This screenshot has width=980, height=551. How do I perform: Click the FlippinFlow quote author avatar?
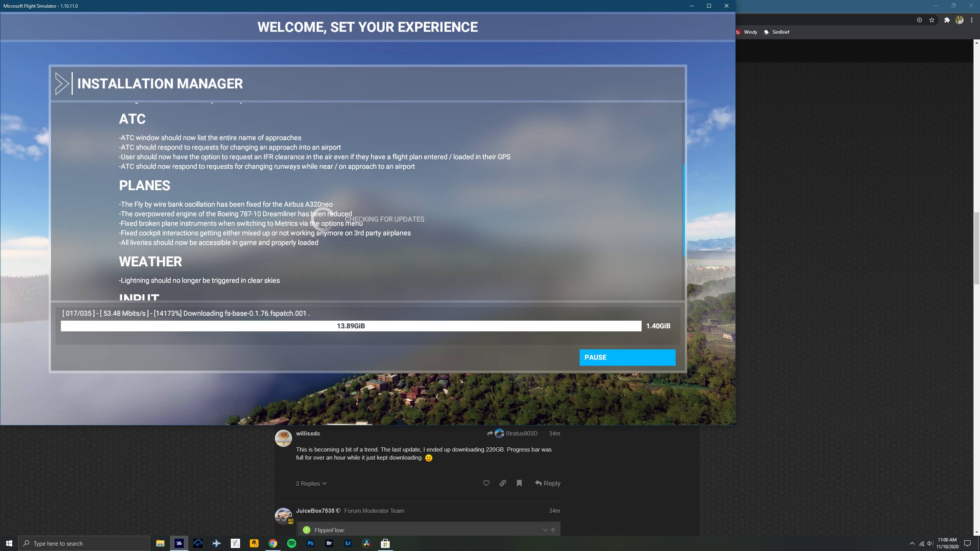306,530
